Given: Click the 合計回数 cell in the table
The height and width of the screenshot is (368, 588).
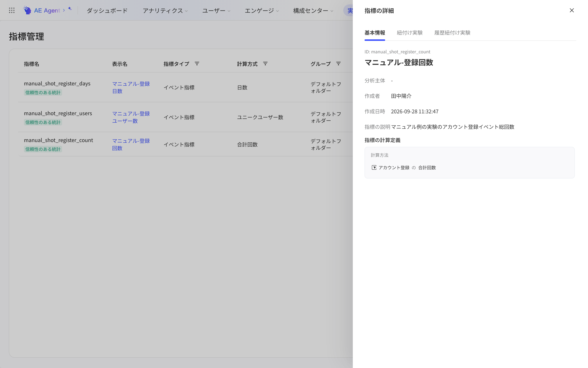Looking at the screenshot, I should click(247, 144).
